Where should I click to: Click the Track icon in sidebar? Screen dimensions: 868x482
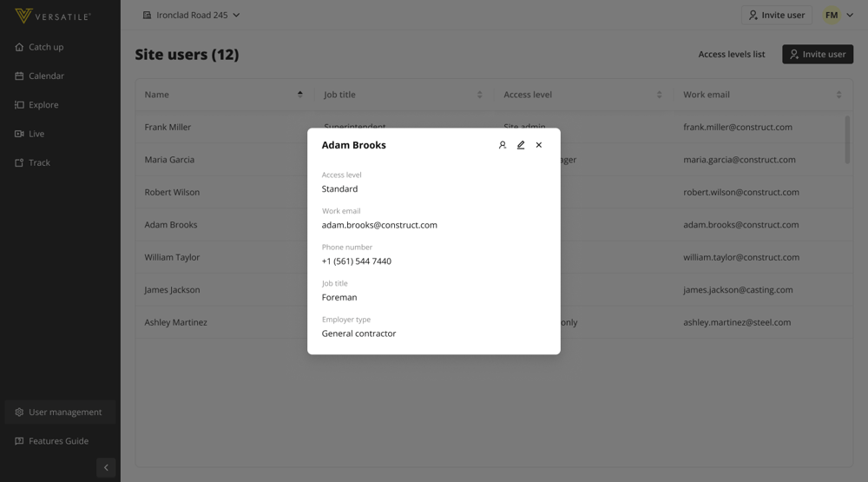(x=19, y=162)
